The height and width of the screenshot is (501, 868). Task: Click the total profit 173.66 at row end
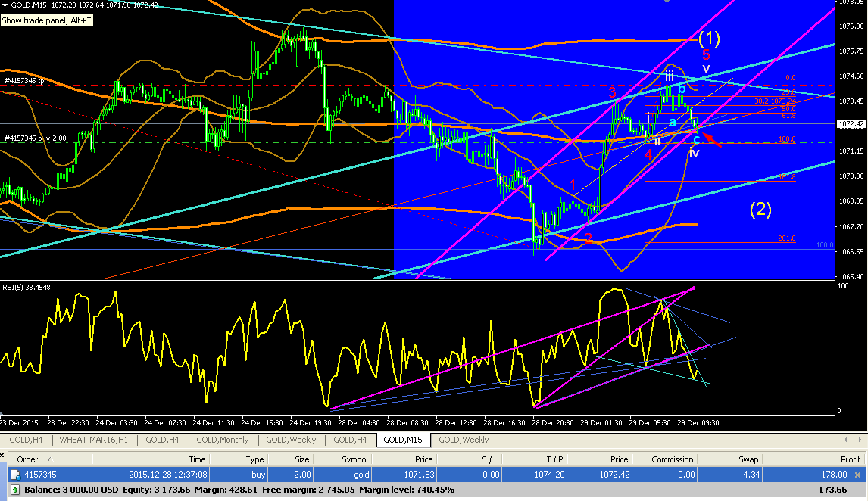(832, 490)
